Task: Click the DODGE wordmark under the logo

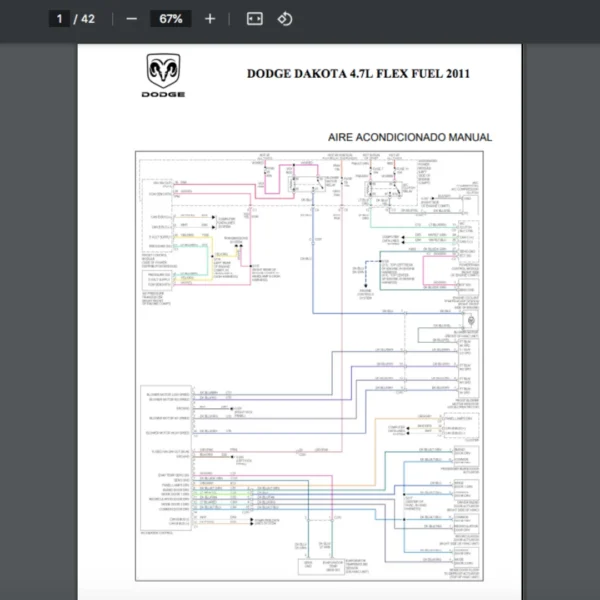Action: click(163, 95)
